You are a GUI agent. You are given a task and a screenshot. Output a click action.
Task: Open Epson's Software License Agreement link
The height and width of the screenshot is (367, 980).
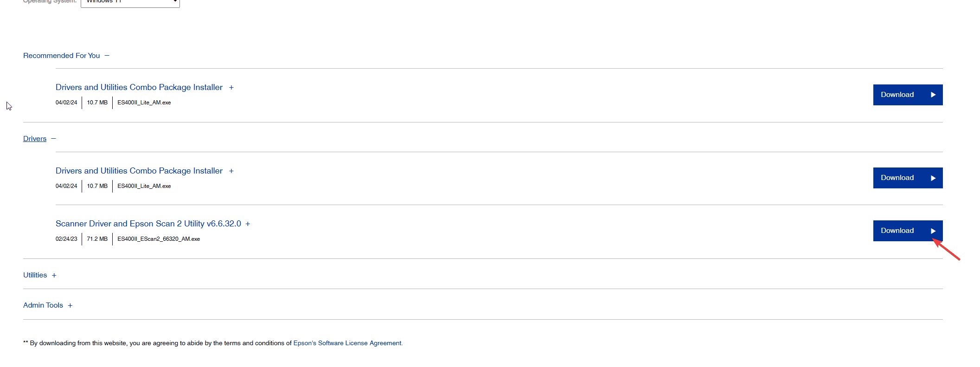tap(347, 343)
